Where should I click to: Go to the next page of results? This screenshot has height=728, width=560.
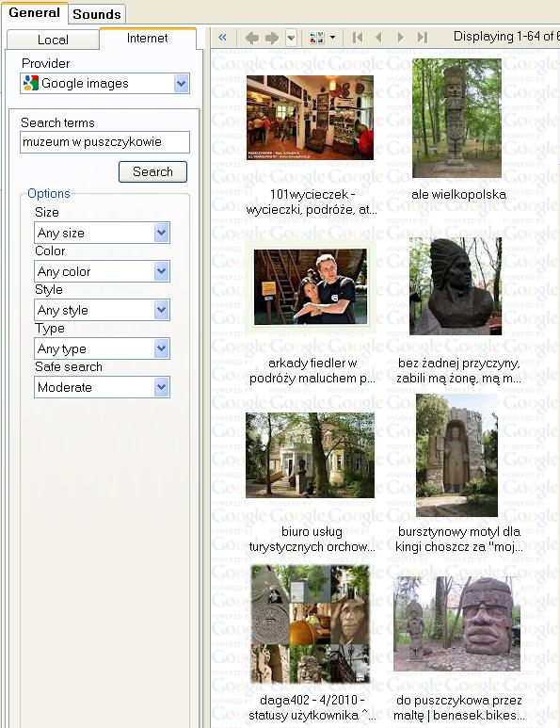click(x=400, y=38)
